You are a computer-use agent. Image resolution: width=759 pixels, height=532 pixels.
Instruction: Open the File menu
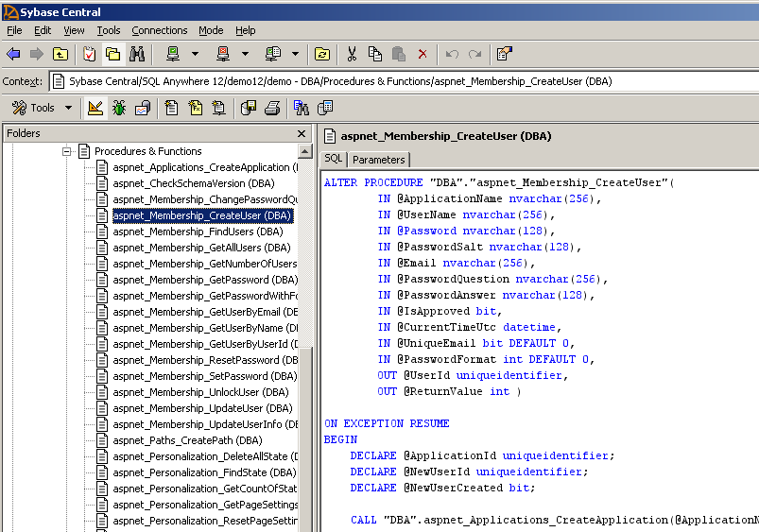coord(14,30)
